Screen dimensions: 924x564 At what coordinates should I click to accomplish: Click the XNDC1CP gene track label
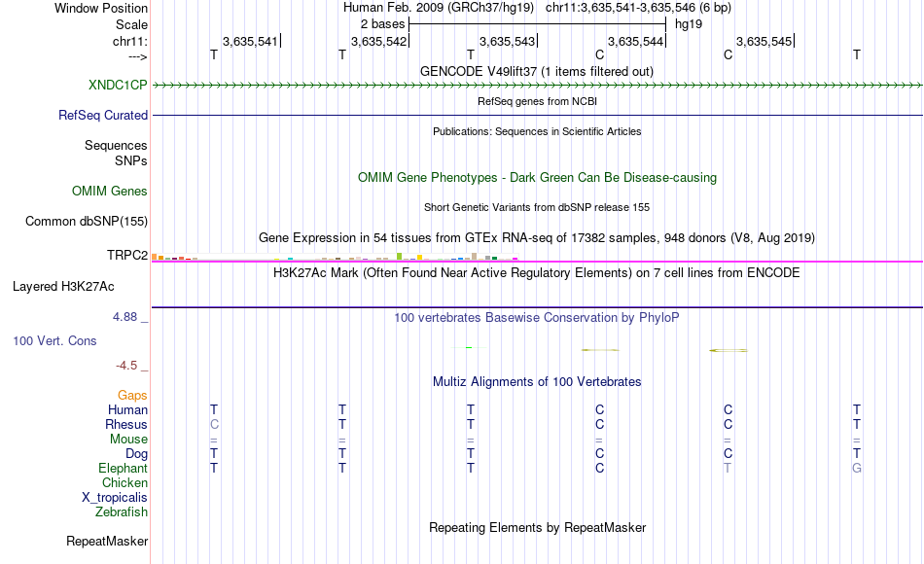118,85
